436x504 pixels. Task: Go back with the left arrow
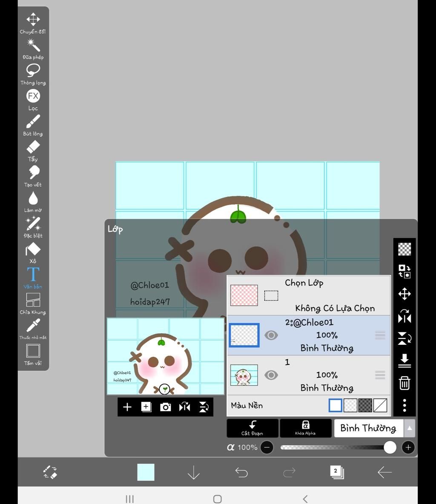(x=384, y=472)
